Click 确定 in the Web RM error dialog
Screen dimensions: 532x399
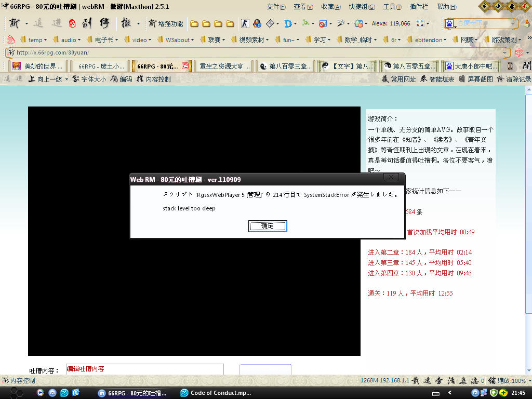268,226
